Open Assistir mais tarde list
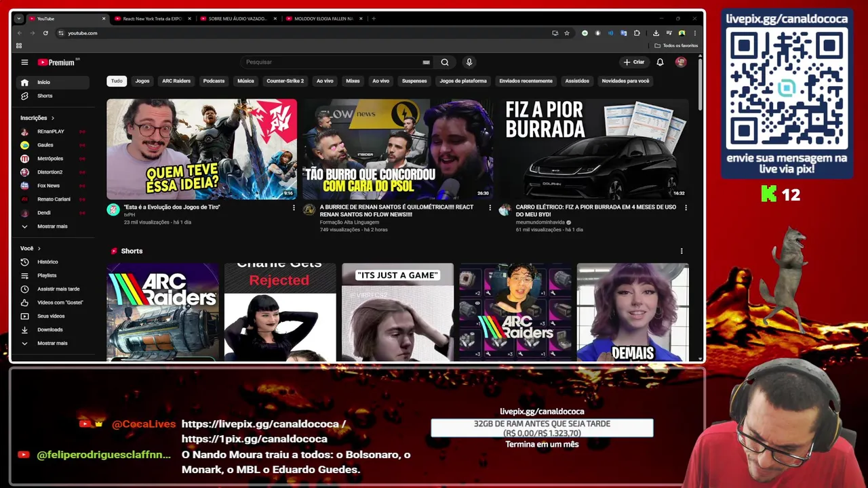Screen dimensions: 868x488 53,289
